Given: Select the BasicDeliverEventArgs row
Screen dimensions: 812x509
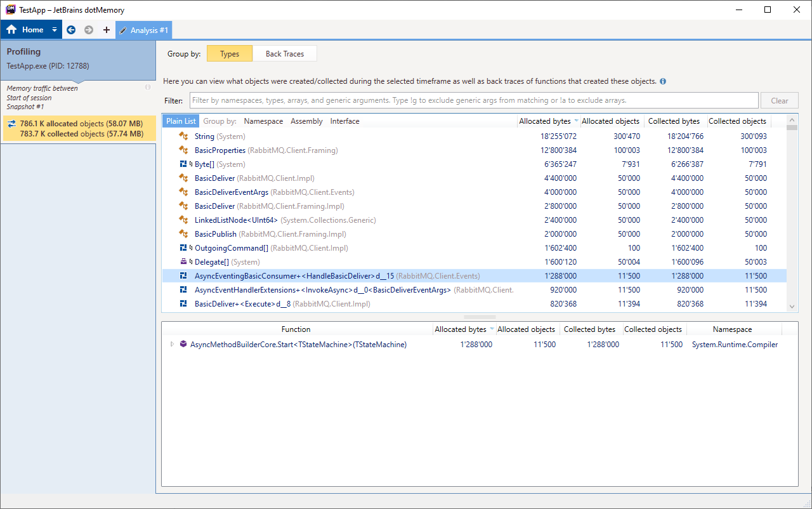Looking at the screenshot, I should 474,192.
